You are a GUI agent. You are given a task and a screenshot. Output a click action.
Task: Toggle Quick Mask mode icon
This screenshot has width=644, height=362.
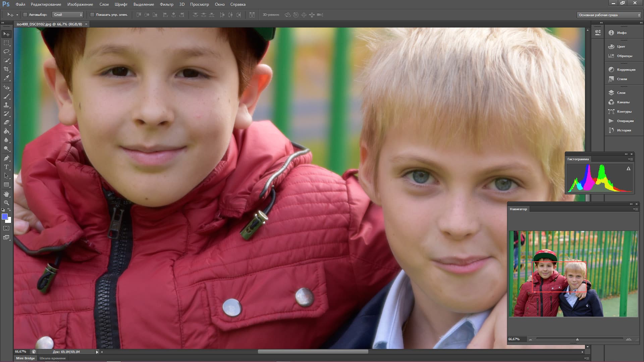click(x=6, y=228)
